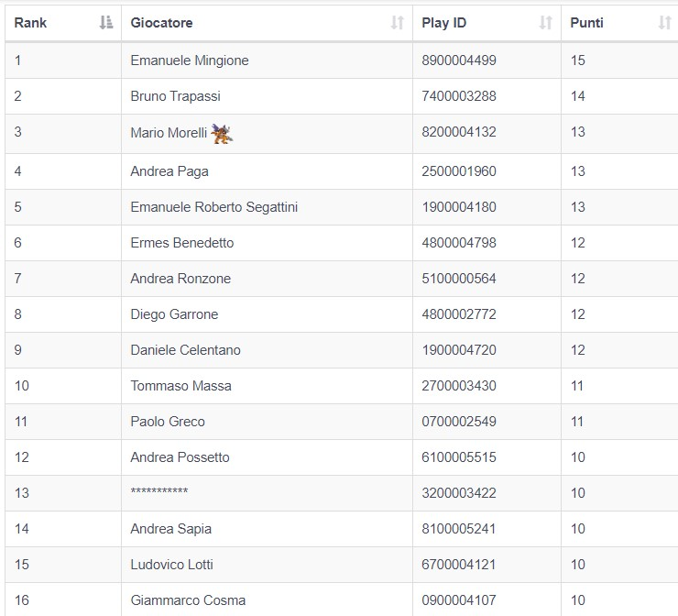Select the Giocatore column header text
This screenshot has width=678, height=616.
click(162, 23)
